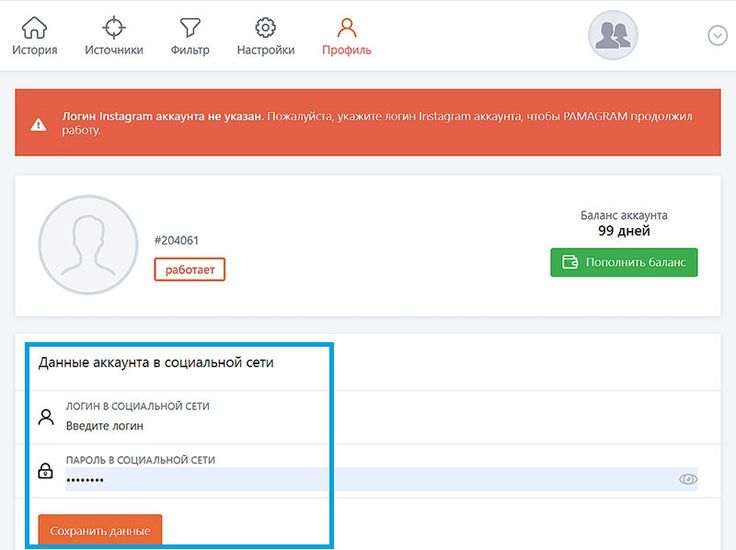This screenshot has height=550, width=736.
Task: Click the Сохранить данные button
Action: (x=100, y=531)
